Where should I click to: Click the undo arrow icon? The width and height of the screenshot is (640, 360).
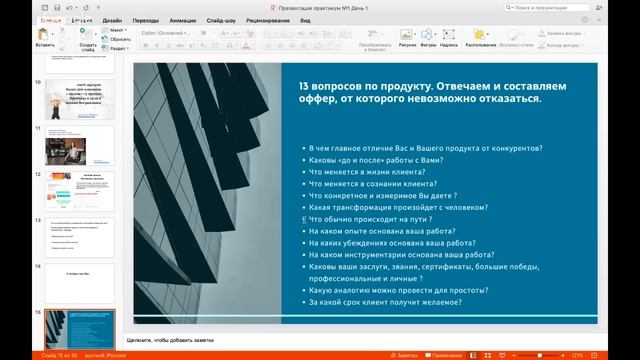point(69,8)
